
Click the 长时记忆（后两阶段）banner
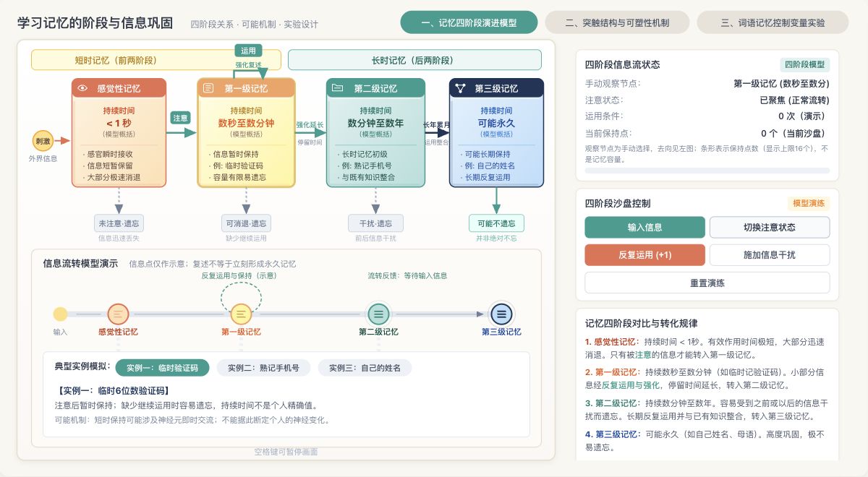coord(414,60)
